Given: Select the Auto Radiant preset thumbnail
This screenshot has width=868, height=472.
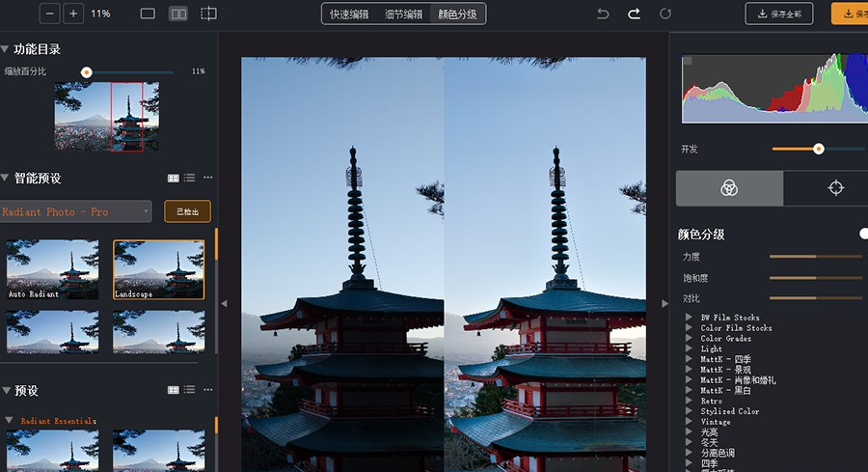Looking at the screenshot, I should click(x=53, y=270).
